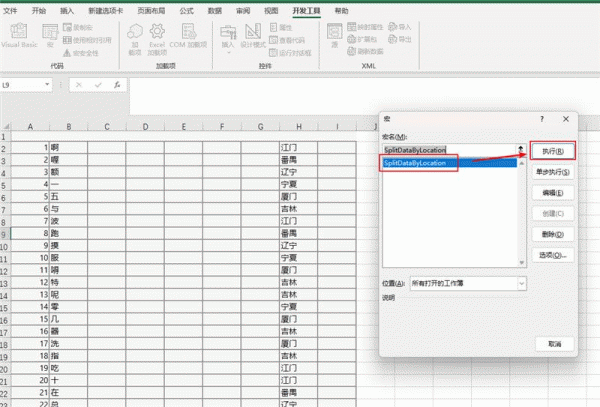
Task: Click the macro name collapse arrow button
Action: (520, 149)
